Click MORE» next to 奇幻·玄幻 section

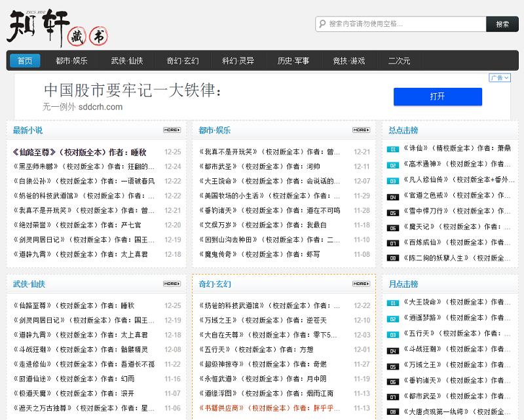(x=360, y=284)
